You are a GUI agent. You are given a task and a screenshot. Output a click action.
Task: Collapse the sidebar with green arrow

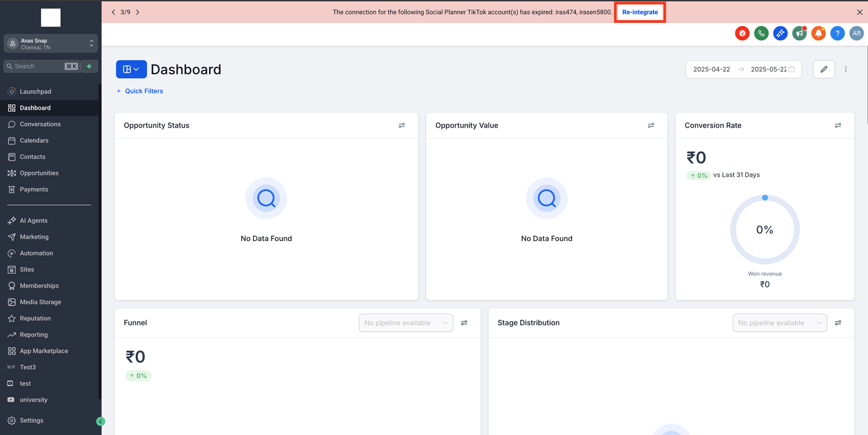tap(100, 421)
